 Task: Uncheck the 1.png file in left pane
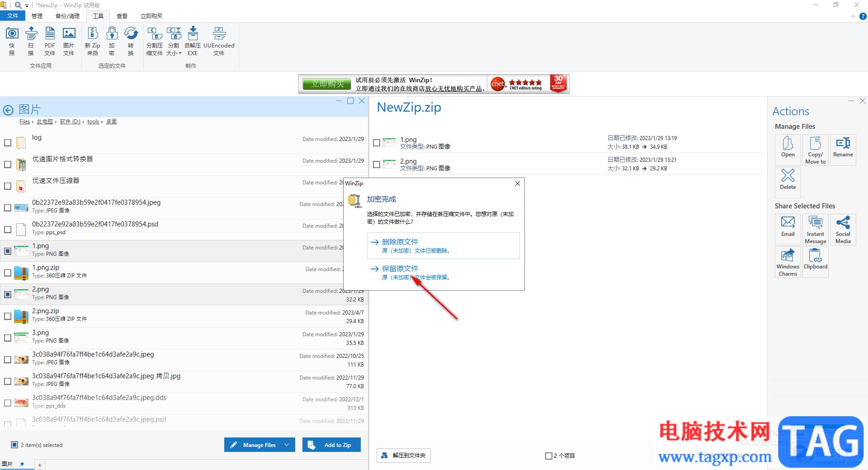(8, 251)
